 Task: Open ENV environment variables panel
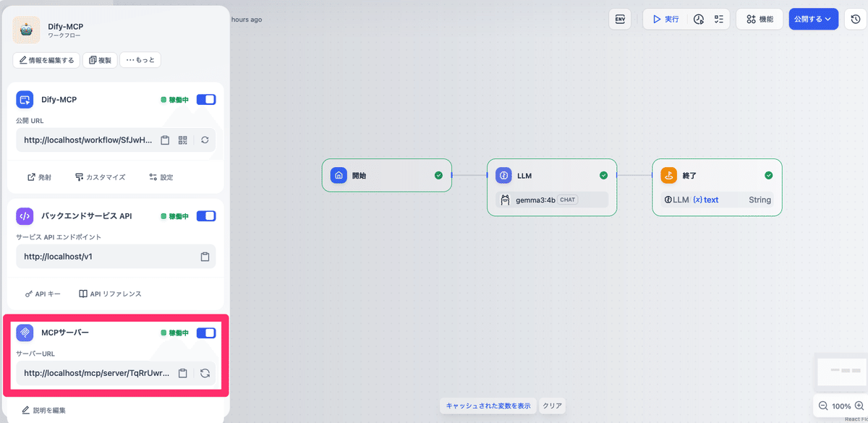620,19
